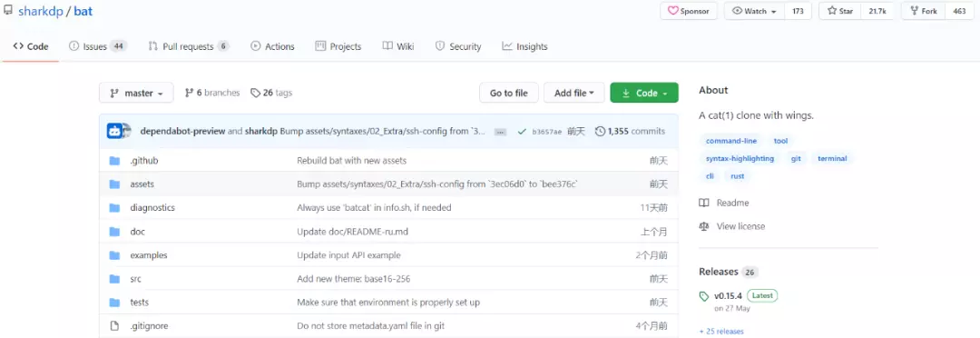Open the Insights tab
This screenshot has width=980, height=338.
point(525,46)
